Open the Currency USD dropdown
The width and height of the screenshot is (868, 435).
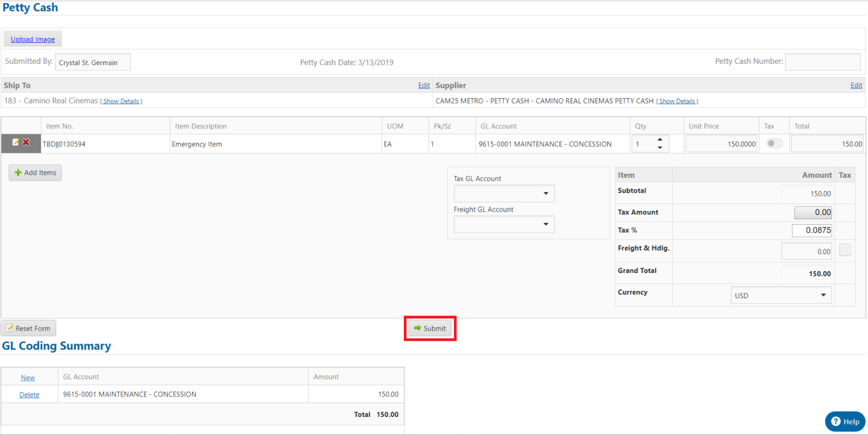781,295
